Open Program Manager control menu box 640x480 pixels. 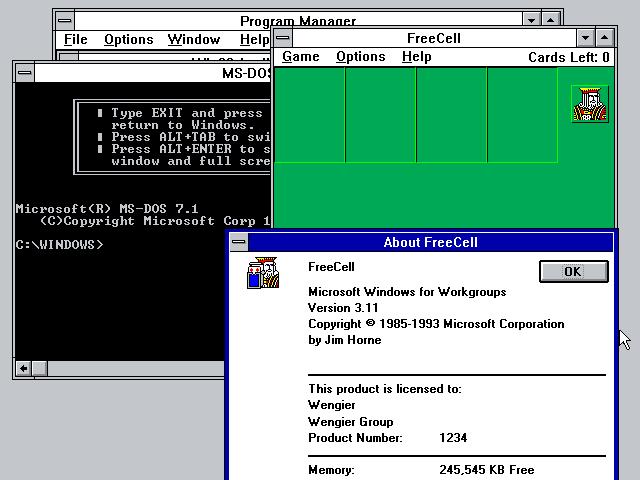coord(64,20)
